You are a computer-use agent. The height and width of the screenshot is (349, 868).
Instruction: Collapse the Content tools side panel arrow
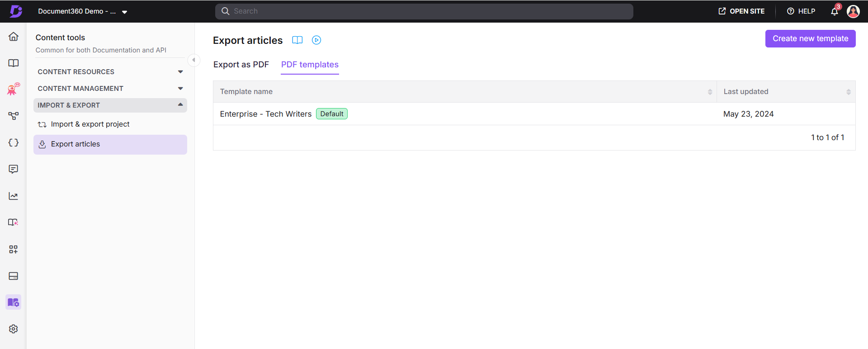193,60
